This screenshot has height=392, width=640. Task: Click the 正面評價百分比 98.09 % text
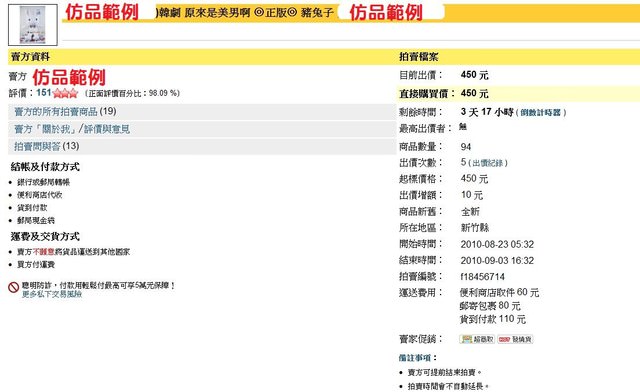click(132, 93)
